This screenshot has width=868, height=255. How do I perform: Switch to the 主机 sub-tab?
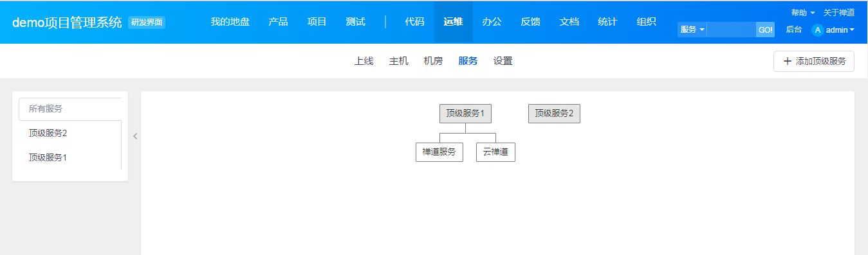(398, 61)
